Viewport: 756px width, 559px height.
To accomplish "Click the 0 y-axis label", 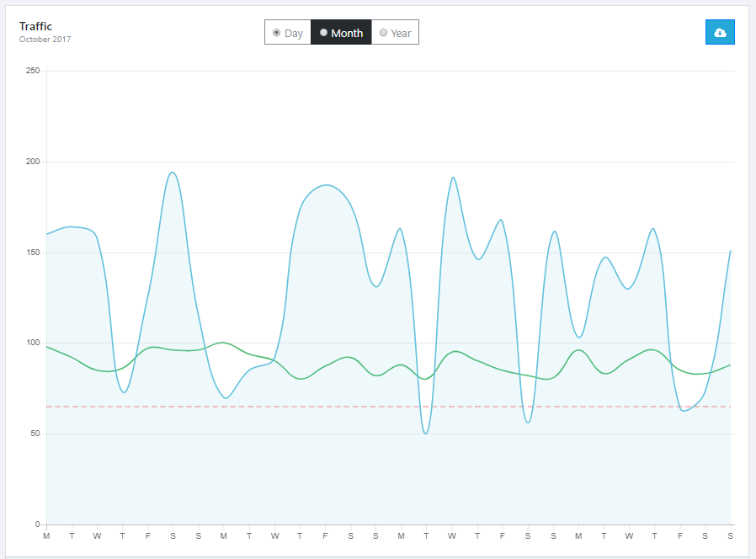I will 38,524.
